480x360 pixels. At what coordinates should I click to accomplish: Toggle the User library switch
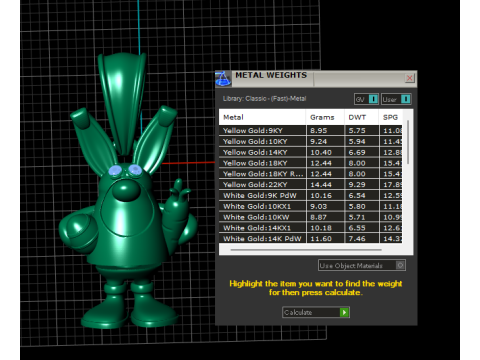click(396, 99)
